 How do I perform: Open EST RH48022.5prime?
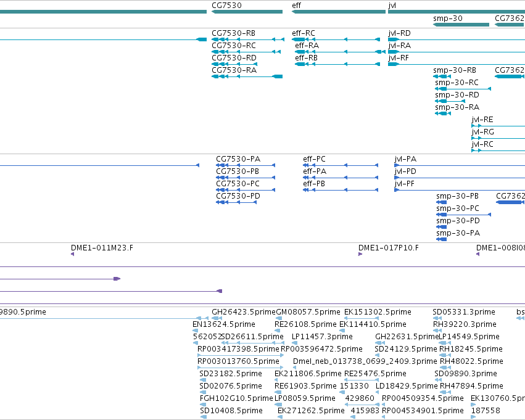pyautogui.click(x=471, y=361)
